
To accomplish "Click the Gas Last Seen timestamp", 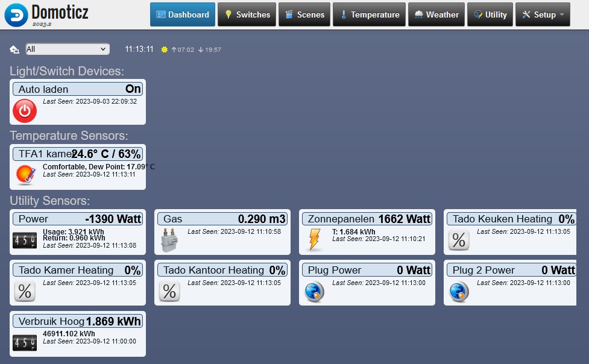I will click(235, 231).
